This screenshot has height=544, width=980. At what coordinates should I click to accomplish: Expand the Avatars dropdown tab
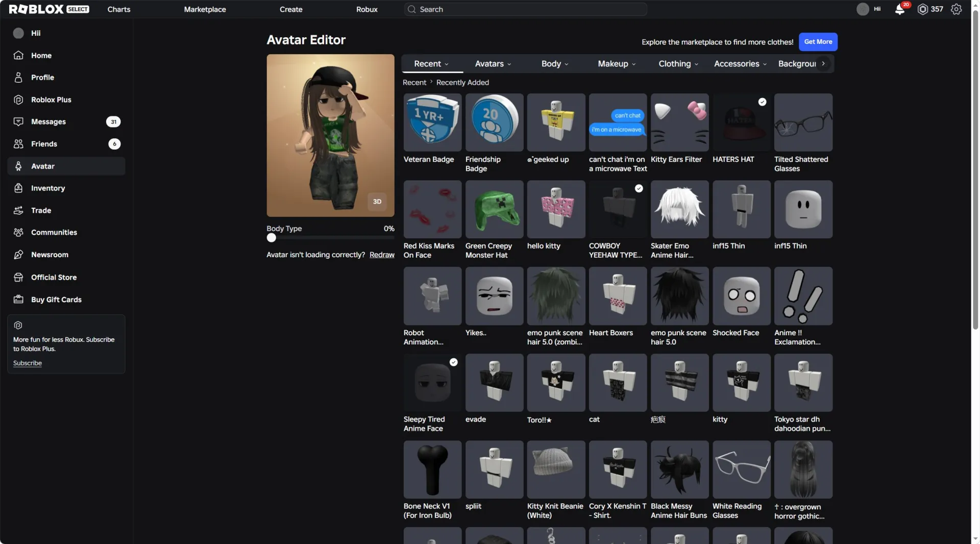point(493,64)
